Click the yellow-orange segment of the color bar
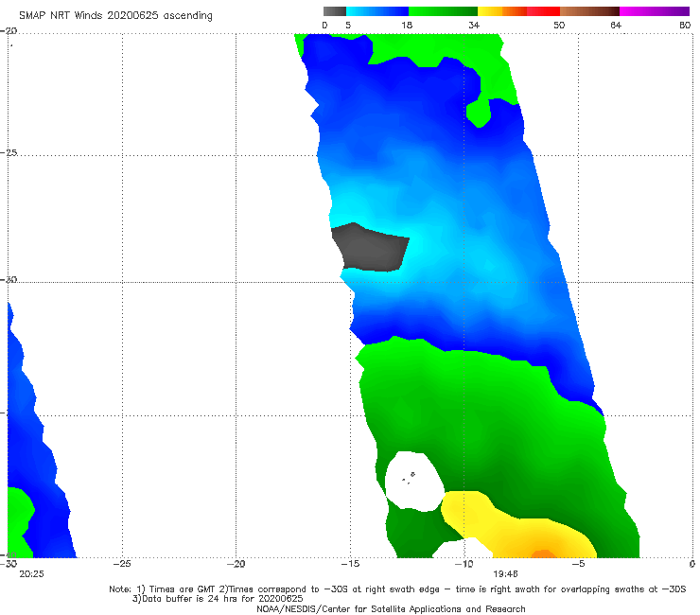 pos(502,11)
